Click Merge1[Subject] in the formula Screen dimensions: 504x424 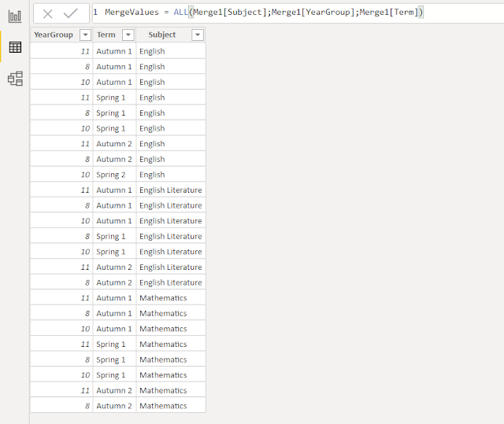tap(230, 13)
